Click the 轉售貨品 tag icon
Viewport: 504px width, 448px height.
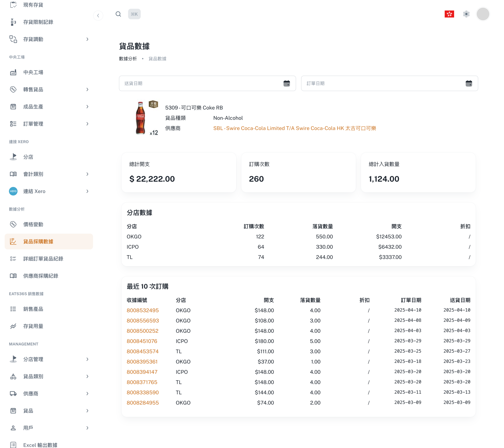(x=13, y=89)
